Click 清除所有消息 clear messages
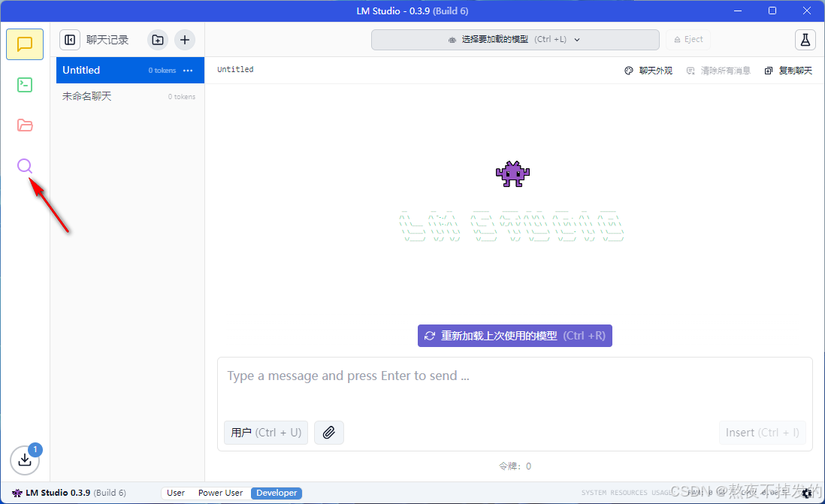 point(718,71)
